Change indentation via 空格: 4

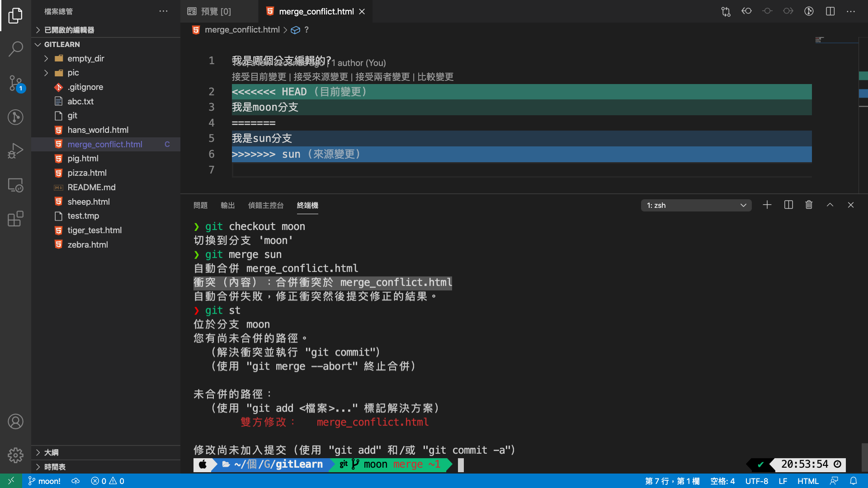[722, 481]
